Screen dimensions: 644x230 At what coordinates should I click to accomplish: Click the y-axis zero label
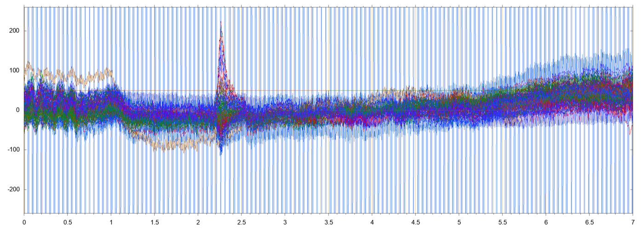[x=17, y=110]
